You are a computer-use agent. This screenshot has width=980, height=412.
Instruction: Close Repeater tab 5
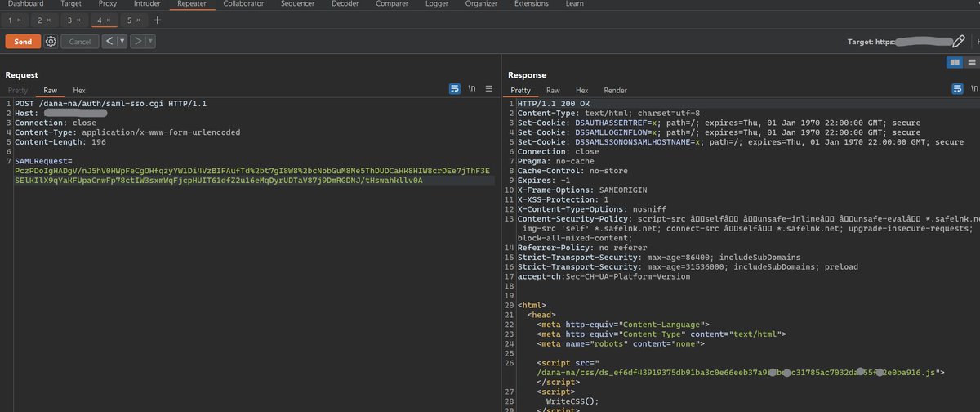click(x=138, y=20)
